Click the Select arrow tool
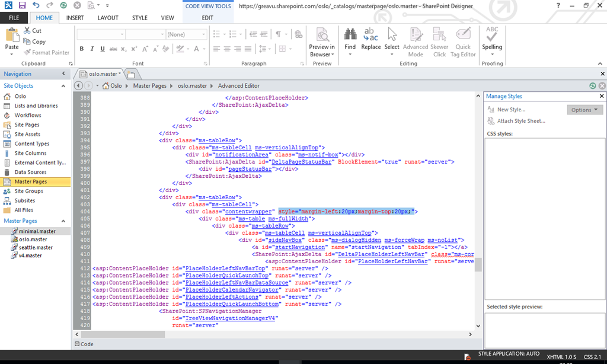Viewport: 607px width, 364px height. [x=392, y=35]
